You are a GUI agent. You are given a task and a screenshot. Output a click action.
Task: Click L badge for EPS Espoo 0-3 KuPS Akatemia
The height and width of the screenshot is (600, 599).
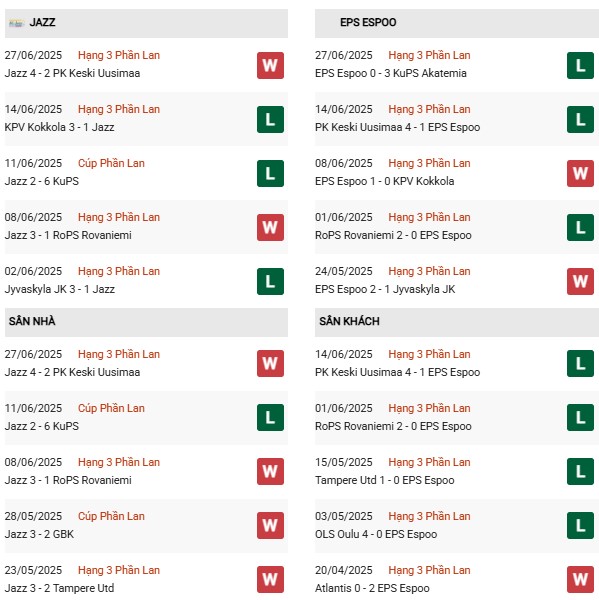pyautogui.click(x=580, y=65)
